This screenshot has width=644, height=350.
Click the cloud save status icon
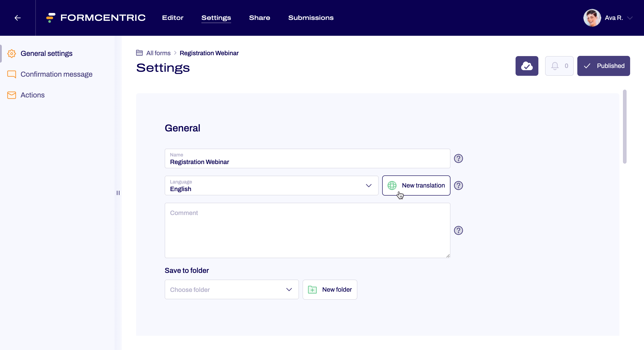point(527,66)
